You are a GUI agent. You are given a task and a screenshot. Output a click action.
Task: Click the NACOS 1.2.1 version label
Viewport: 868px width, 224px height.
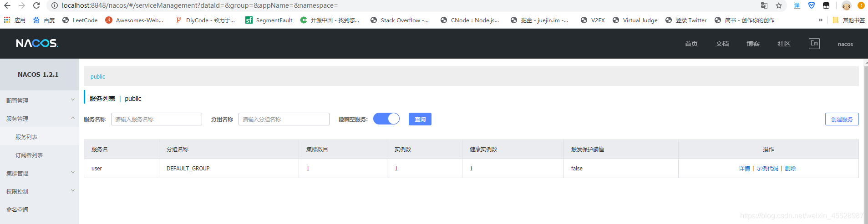tap(38, 75)
